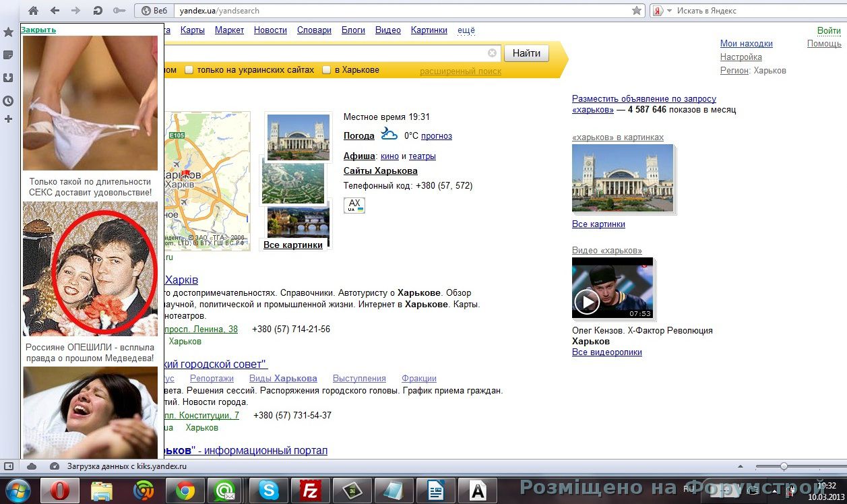Click the Закрыть link on ad panel
This screenshot has height=504, width=847.
point(38,30)
